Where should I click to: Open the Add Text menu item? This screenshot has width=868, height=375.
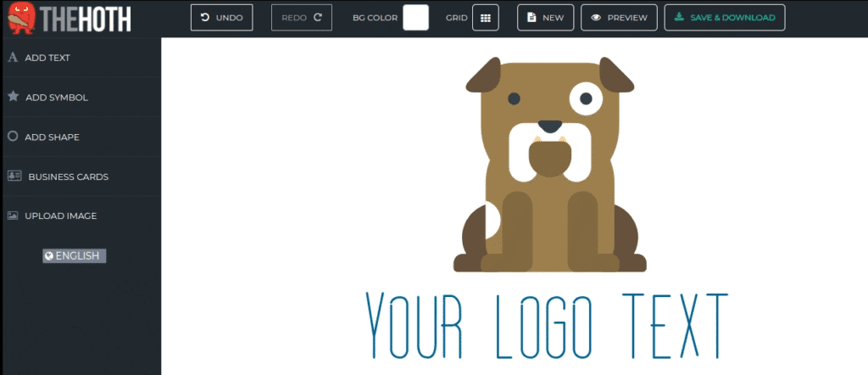tap(47, 58)
